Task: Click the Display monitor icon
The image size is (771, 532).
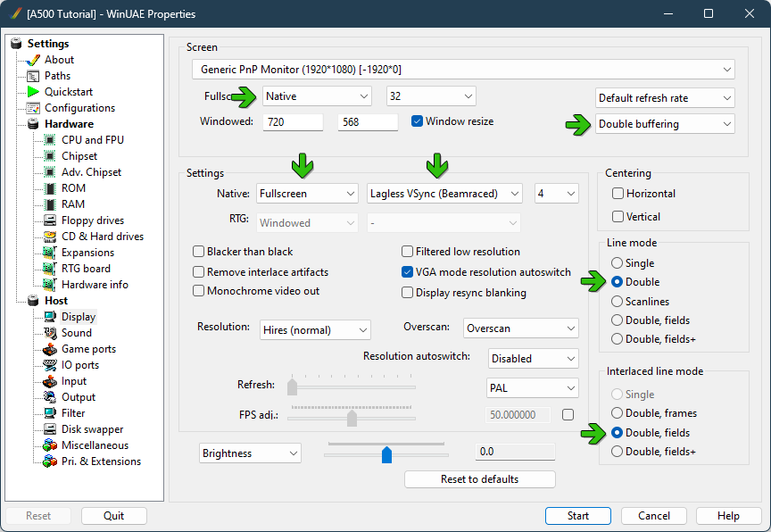Action: coord(50,317)
